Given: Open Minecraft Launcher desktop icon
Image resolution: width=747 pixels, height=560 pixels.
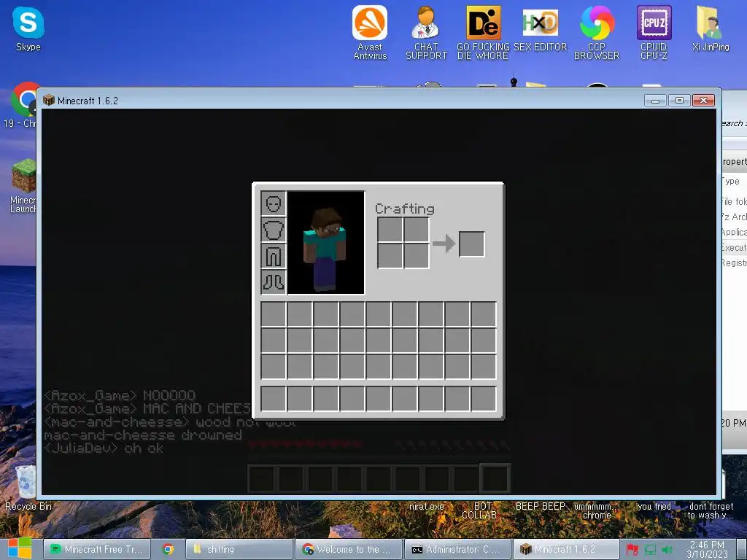Looking at the screenshot, I should pyautogui.click(x=23, y=186).
